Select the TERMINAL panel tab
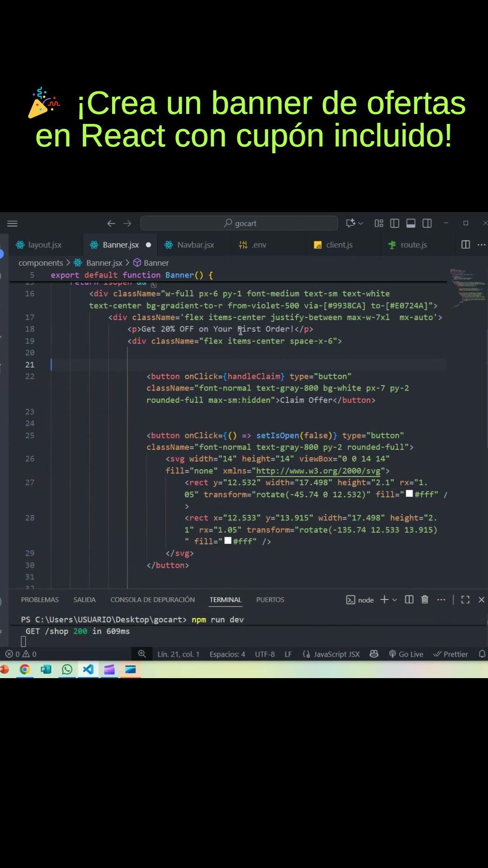Screen dimensions: 488x868 (x=225, y=599)
